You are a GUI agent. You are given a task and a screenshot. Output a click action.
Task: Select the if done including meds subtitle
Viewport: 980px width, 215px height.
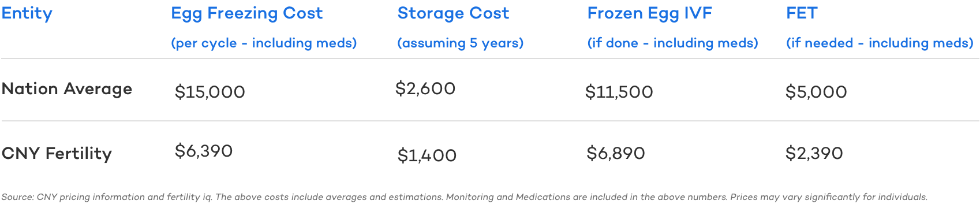(x=672, y=43)
